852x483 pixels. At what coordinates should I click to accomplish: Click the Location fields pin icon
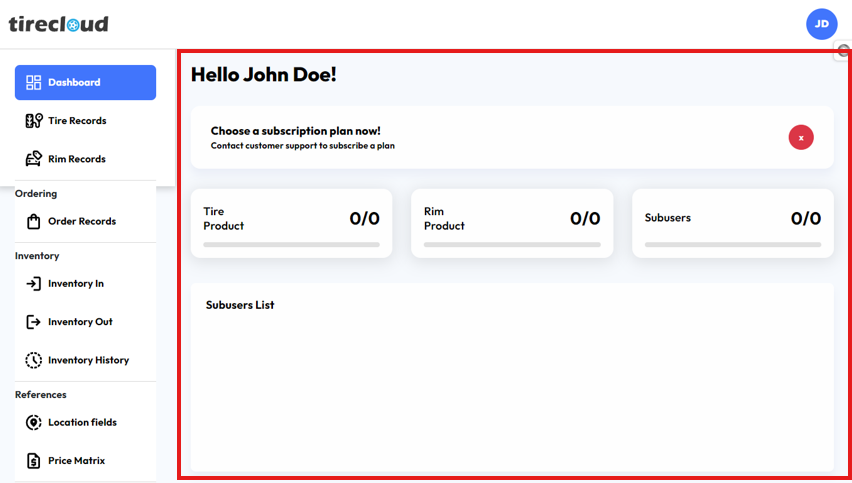tap(34, 422)
